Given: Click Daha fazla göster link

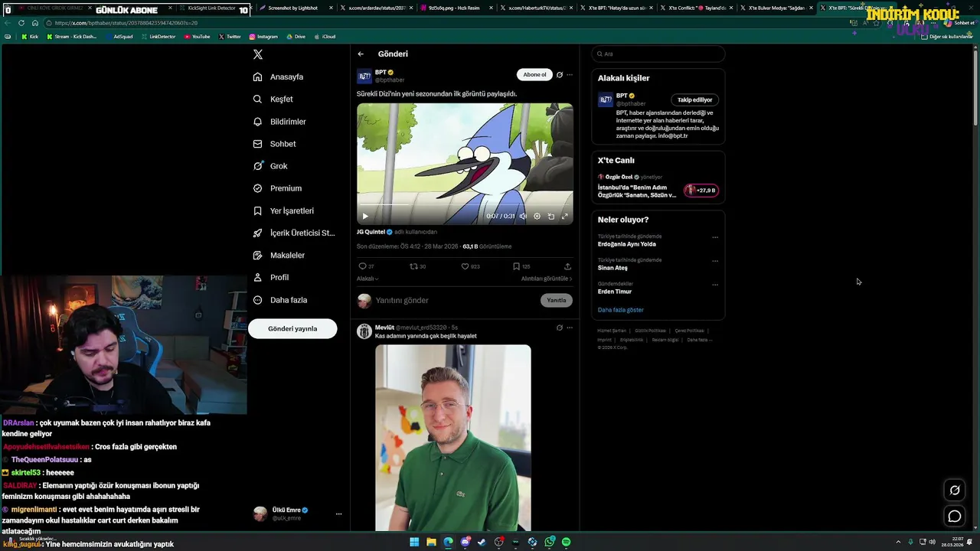Looking at the screenshot, I should [x=621, y=310].
